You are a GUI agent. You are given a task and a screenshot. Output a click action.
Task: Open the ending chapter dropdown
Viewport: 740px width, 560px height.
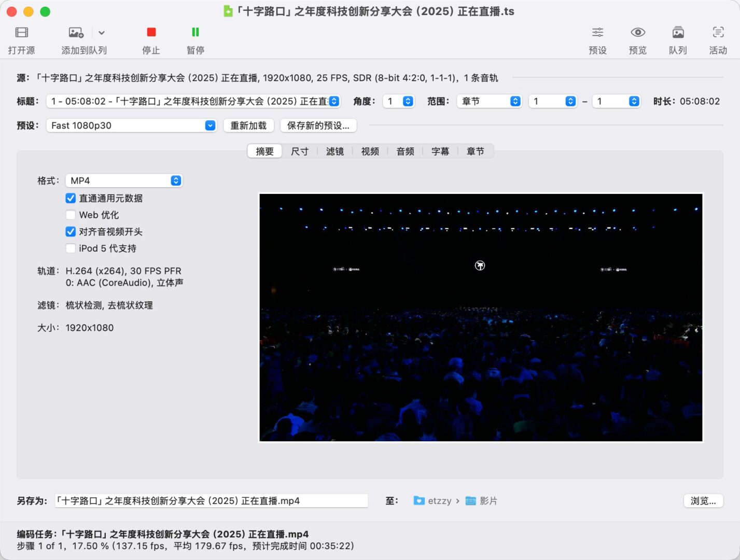(x=616, y=101)
